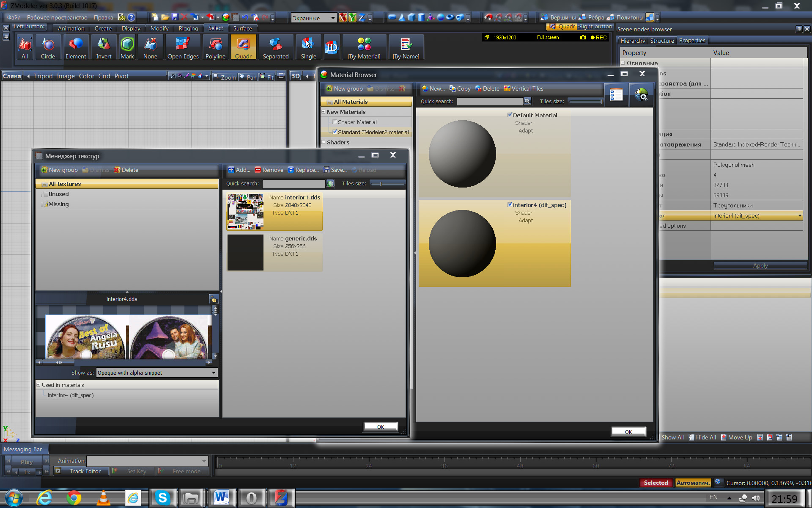
Task: Click Vertical Tiles in Material Browser
Action: coord(523,88)
